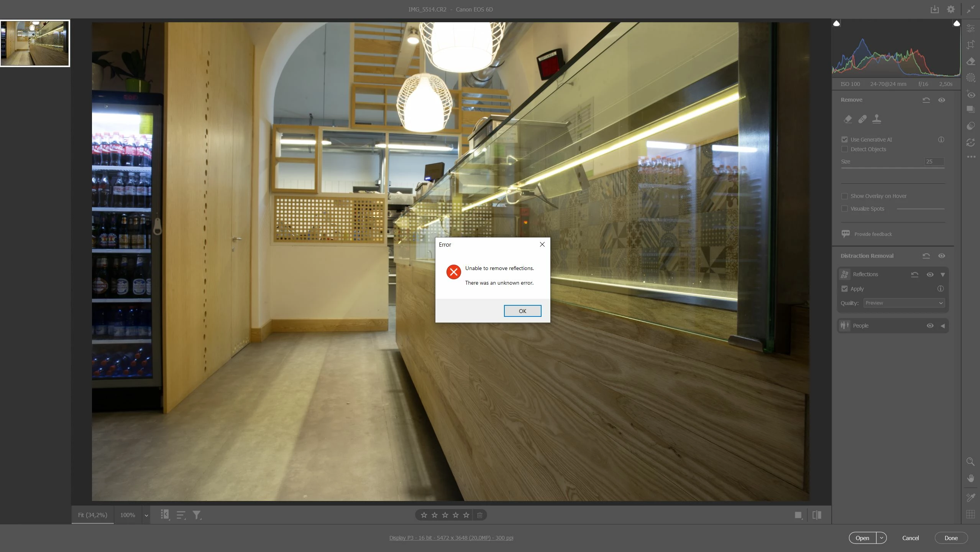
Task: Open the Presets overlapping-circles icon
Action: coord(970,126)
